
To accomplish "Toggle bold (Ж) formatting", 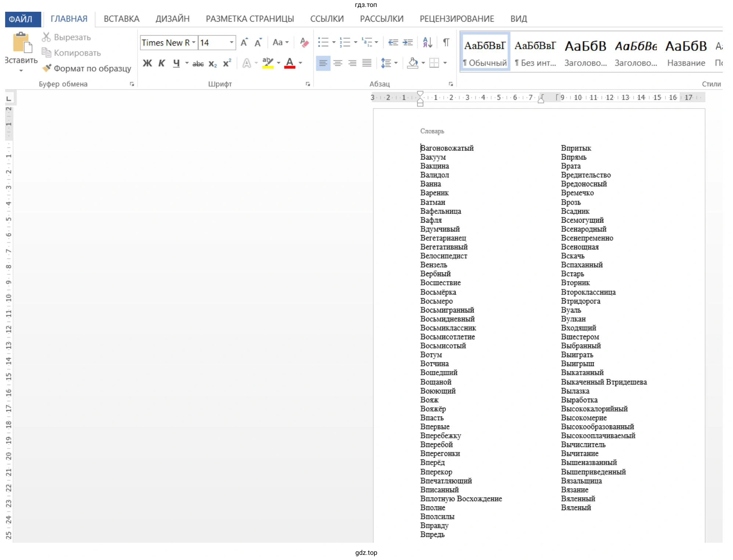I will tap(147, 63).
